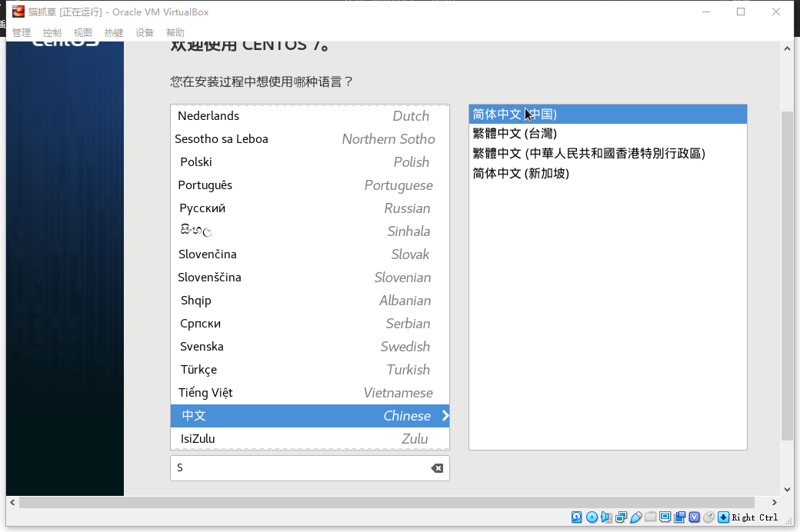Minimize the VirtualBox window
Screen dimensions: 800x532
pos(706,12)
